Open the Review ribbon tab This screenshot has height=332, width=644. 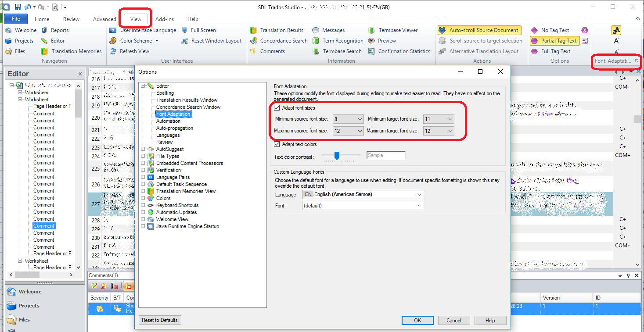71,19
